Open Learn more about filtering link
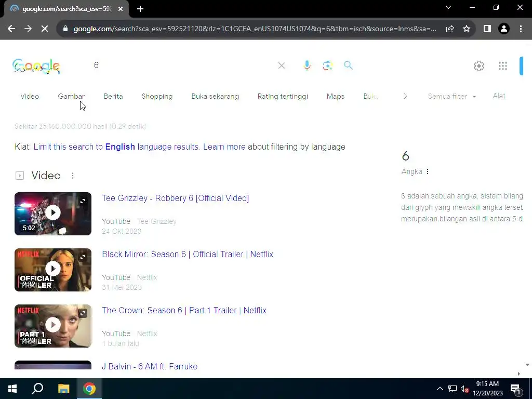This screenshot has height=399, width=532. click(x=224, y=147)
